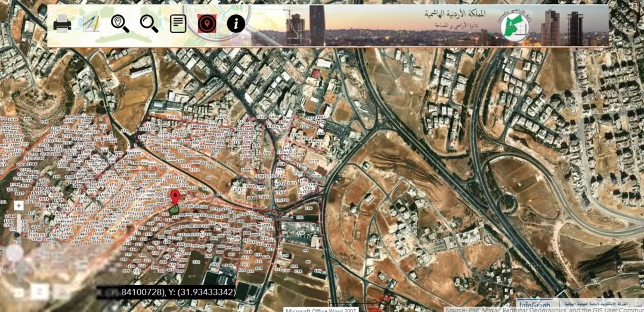Click the green highlighted parcel
Image resolution: width=644 pixels, height=312 pixels.
click(174, 209)
